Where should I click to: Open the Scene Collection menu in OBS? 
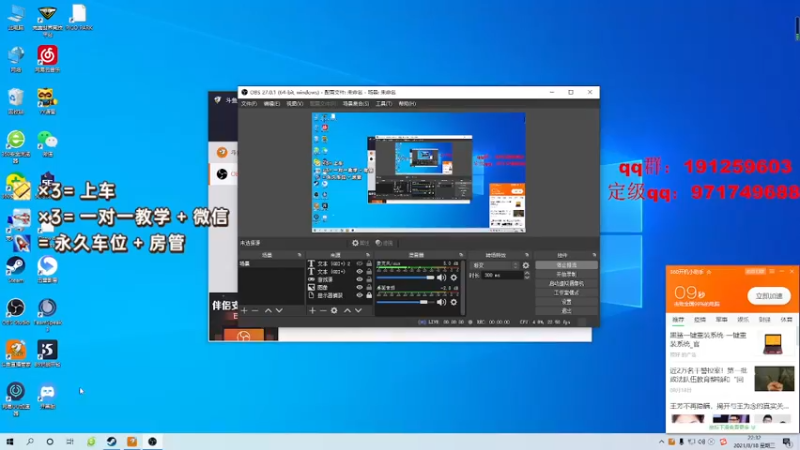pos(356,104)
